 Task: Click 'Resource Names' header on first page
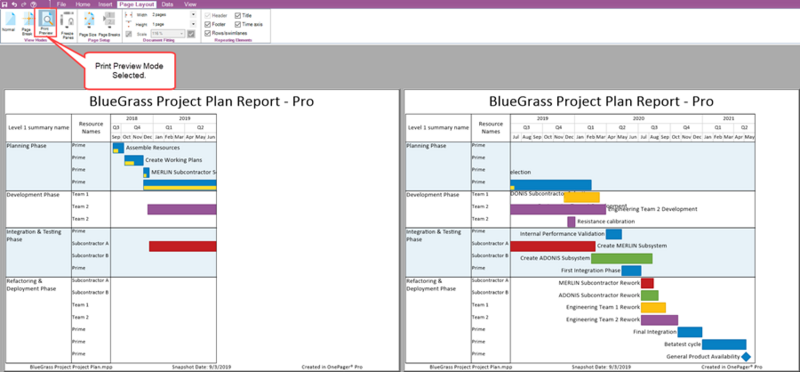[91, 128]
